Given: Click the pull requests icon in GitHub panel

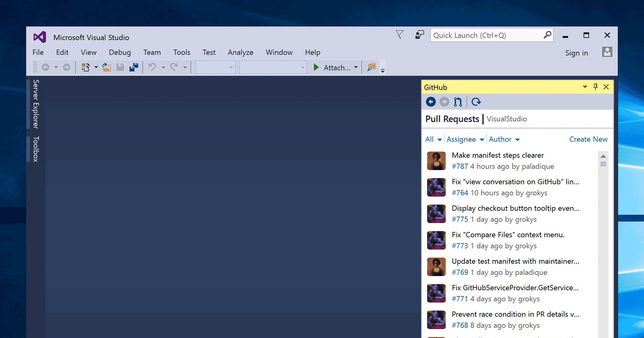Looking at the screenshot, I should point(458,102).
